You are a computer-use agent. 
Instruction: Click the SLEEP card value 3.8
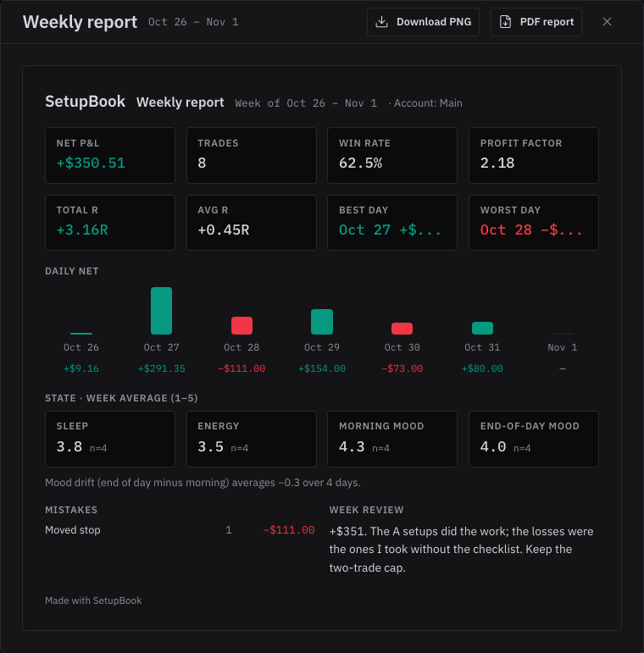pos(69,447)
